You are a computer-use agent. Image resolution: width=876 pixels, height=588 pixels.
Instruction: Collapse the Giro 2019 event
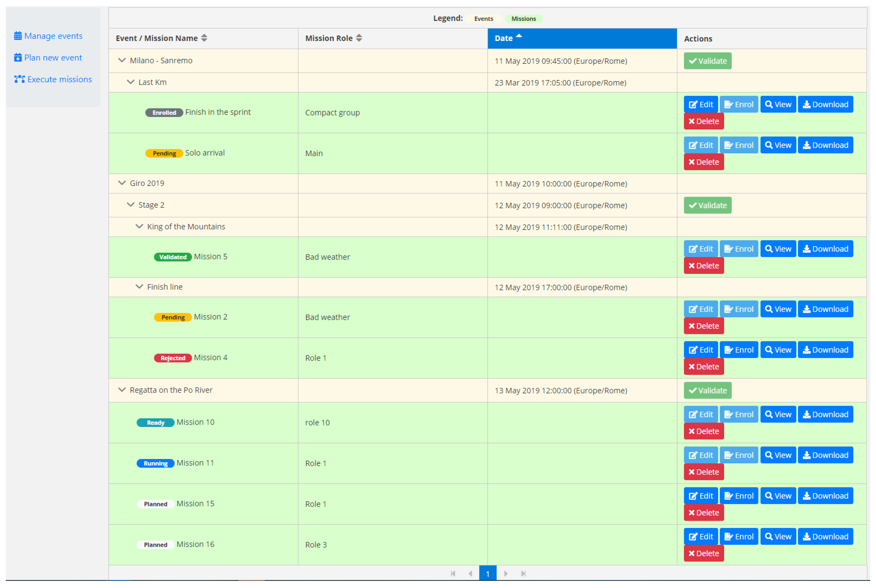(122, 183)
